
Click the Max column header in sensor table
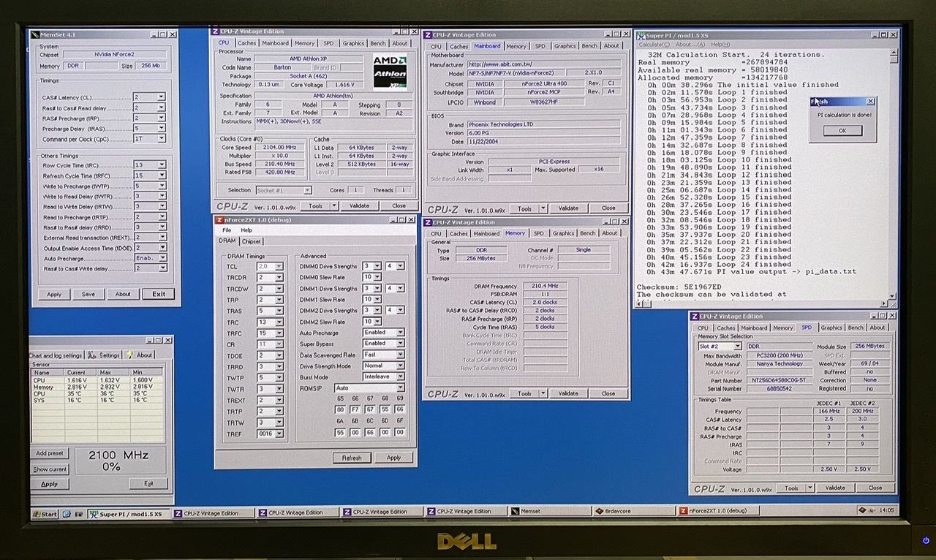[114, 373]
